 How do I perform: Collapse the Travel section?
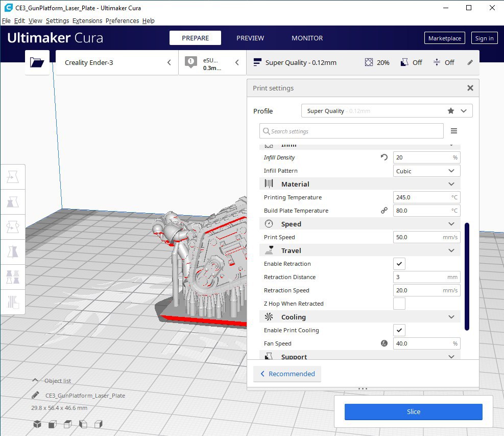click(359, 250)
